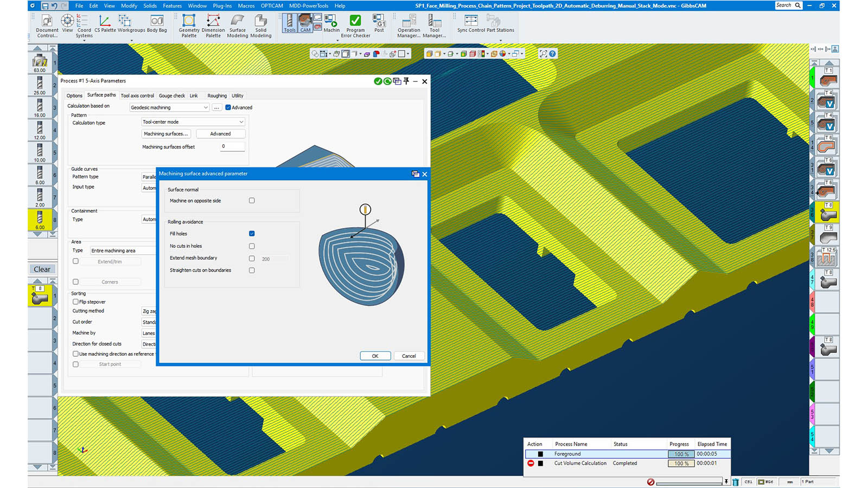Image resolution: width=868 pixels, height=488 pixels.
Task: Click the trash can icon in status bar
Action: 735,481
